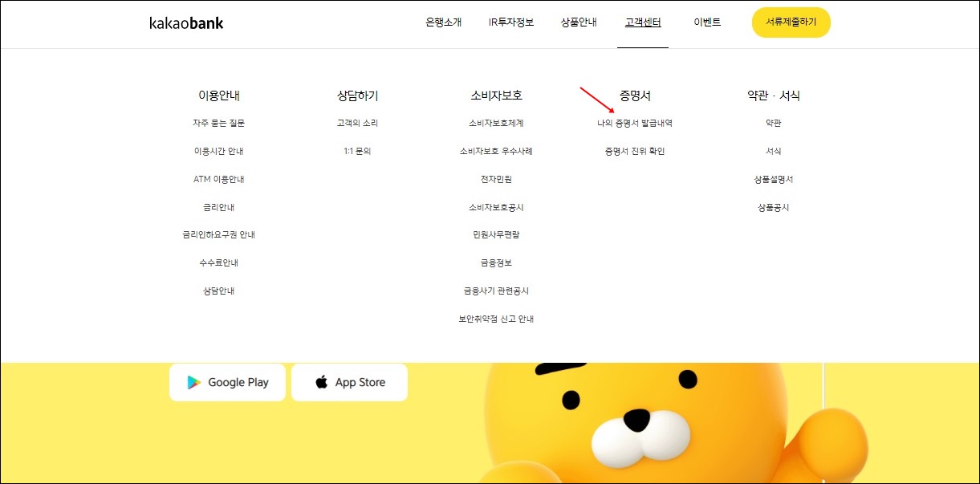
Task: Click the kakaobank logo
Action: point(186,23)
